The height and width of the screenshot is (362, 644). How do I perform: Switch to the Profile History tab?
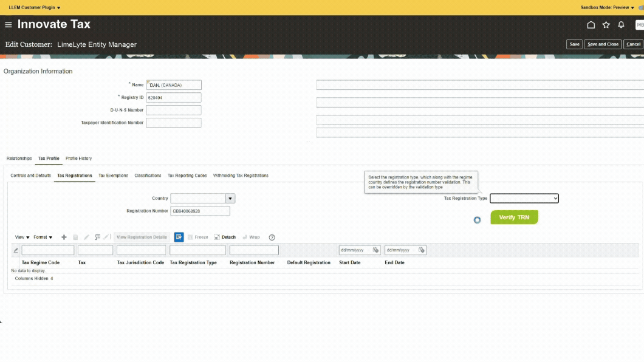(78, 159)
